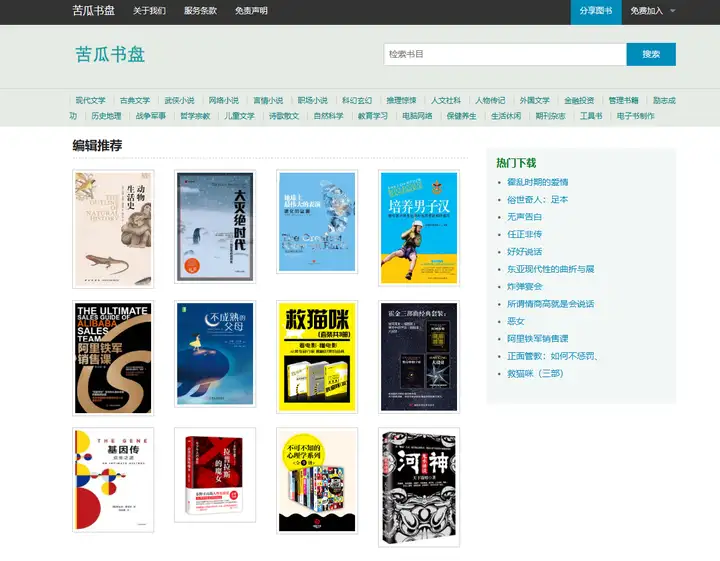Select the 自然科学 category
Image resolution: width=720 pixels, height=561 pixels.
[328, 116]
